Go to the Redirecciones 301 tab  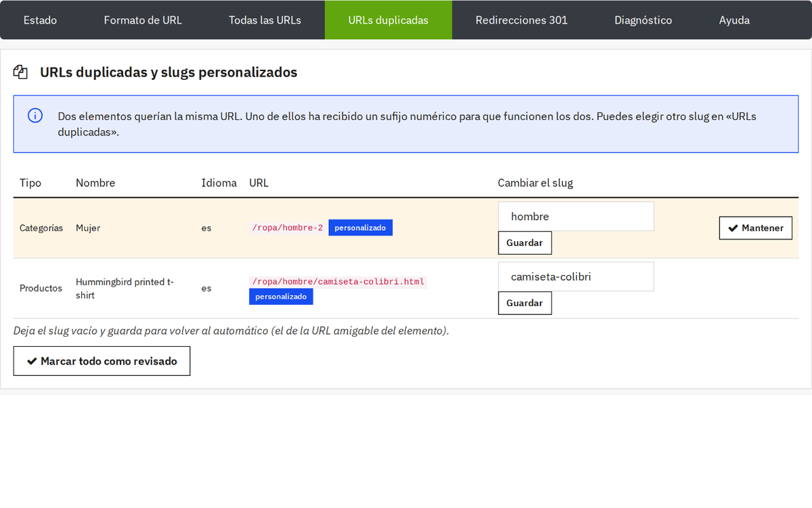pyautogui.click(x=522, y=20)
